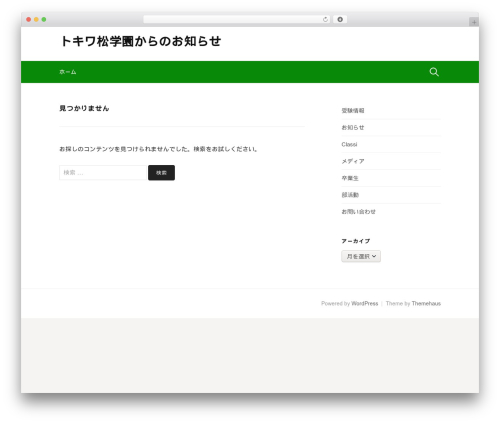Click the green maximize window button
This screenshot has height=423, width=500.
pyautogui.click(x=44, y=20)
